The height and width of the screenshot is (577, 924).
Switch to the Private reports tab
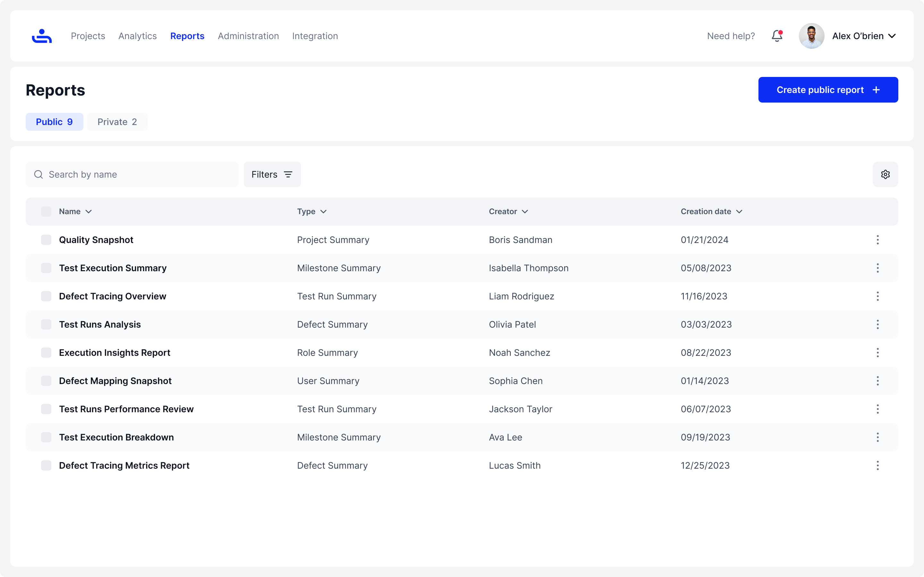117,122
